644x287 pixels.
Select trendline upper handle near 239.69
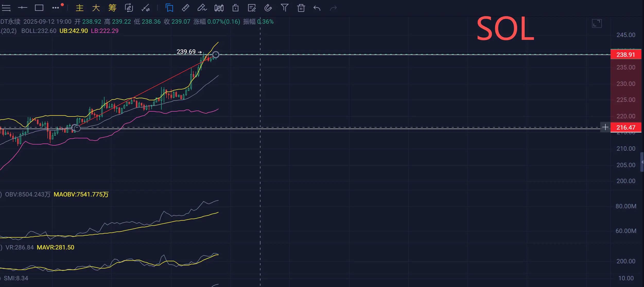[x=216, y=55]
